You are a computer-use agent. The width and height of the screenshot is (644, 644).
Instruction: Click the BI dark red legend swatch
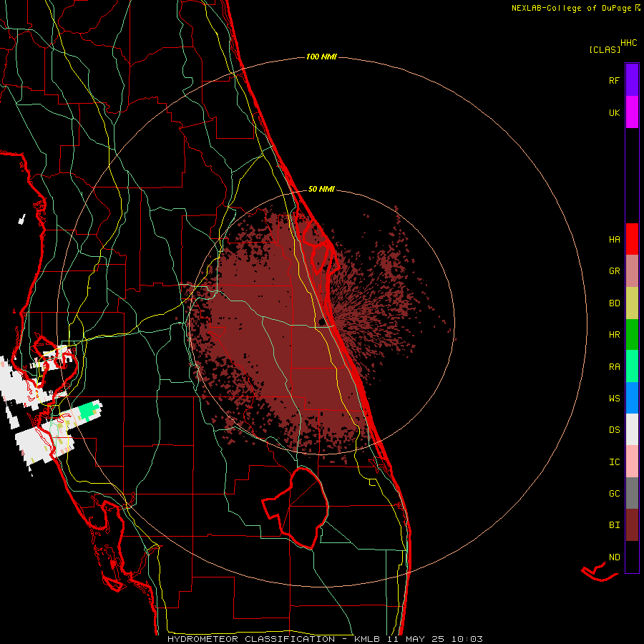[632, 525]
